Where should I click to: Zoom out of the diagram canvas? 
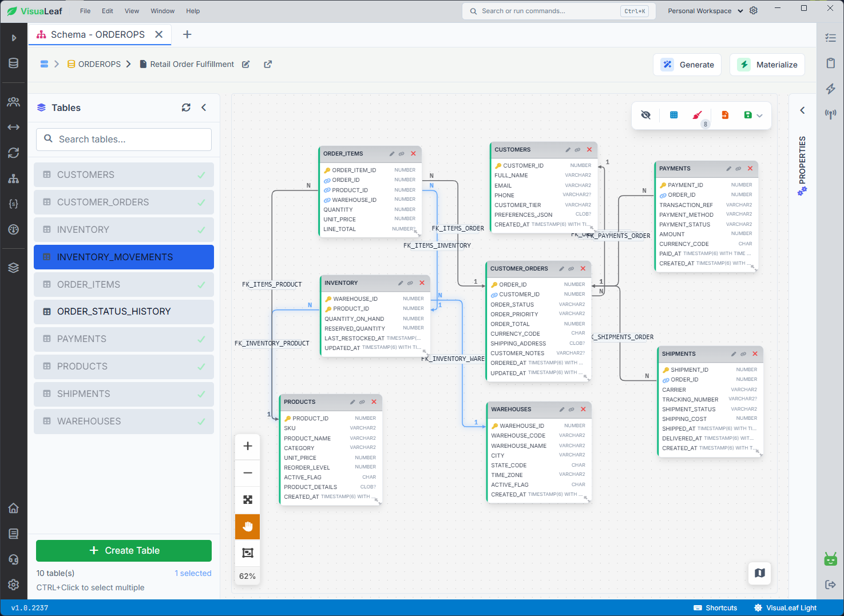(x=248, y=473)
